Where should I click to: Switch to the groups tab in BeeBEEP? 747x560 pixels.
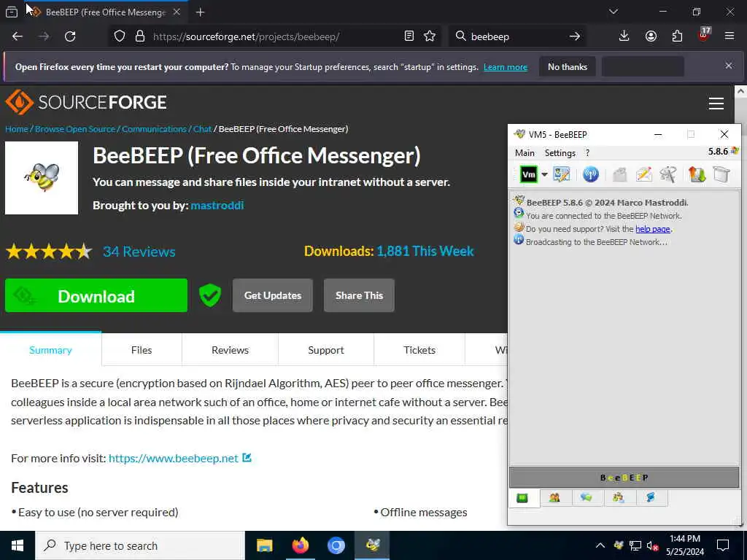(619, 497)
